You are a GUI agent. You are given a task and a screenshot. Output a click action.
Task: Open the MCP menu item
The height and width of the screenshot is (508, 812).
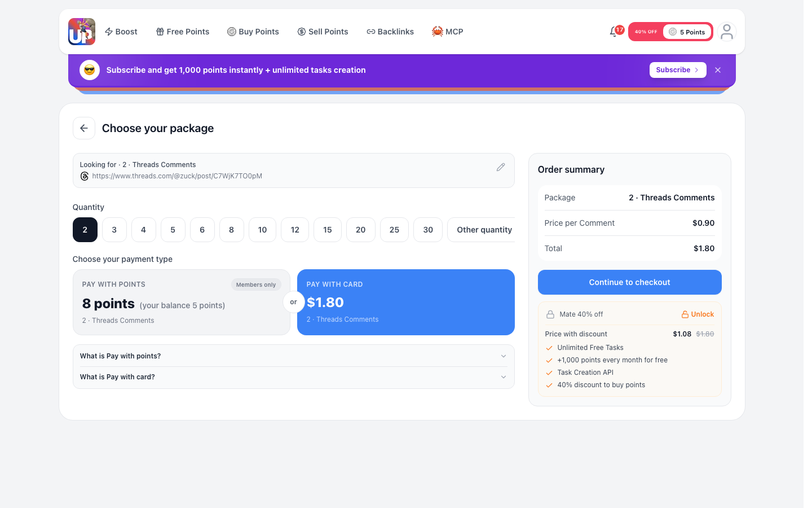448,32
